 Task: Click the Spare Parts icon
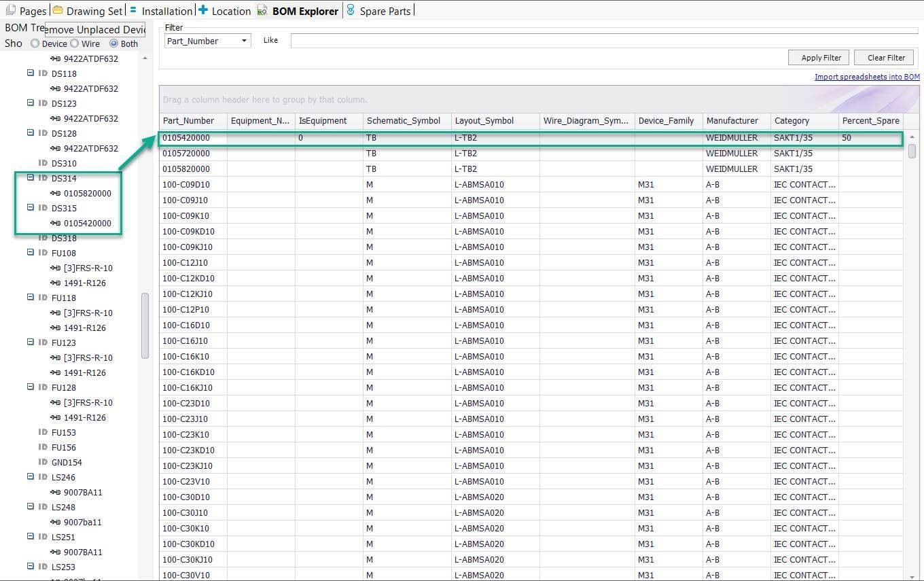pos(349,10)
